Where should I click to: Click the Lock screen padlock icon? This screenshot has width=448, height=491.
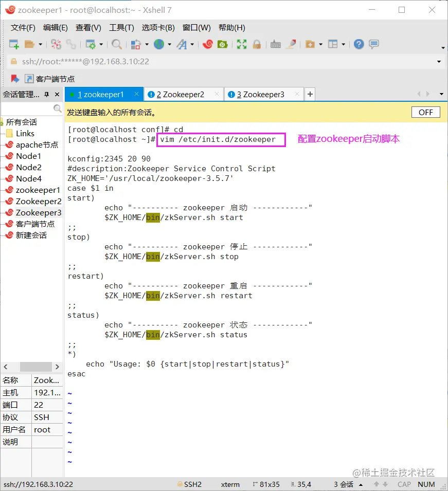pyautogui.click(x=257, y=44)
